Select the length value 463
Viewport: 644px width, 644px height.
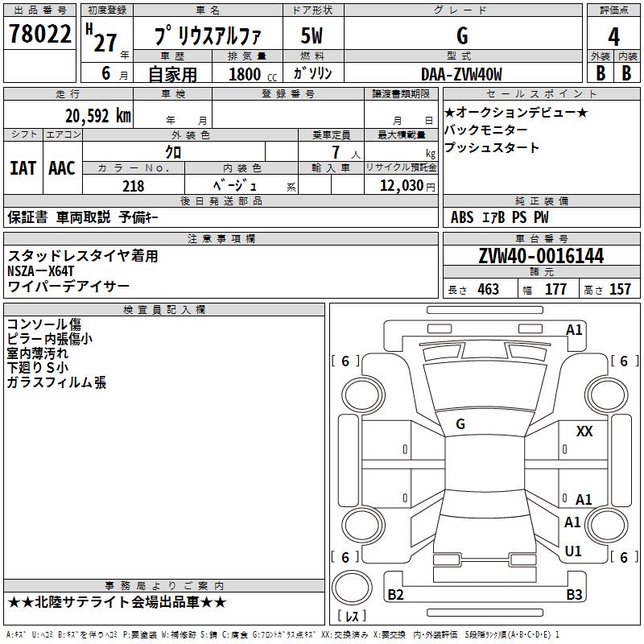pos(488,290)
